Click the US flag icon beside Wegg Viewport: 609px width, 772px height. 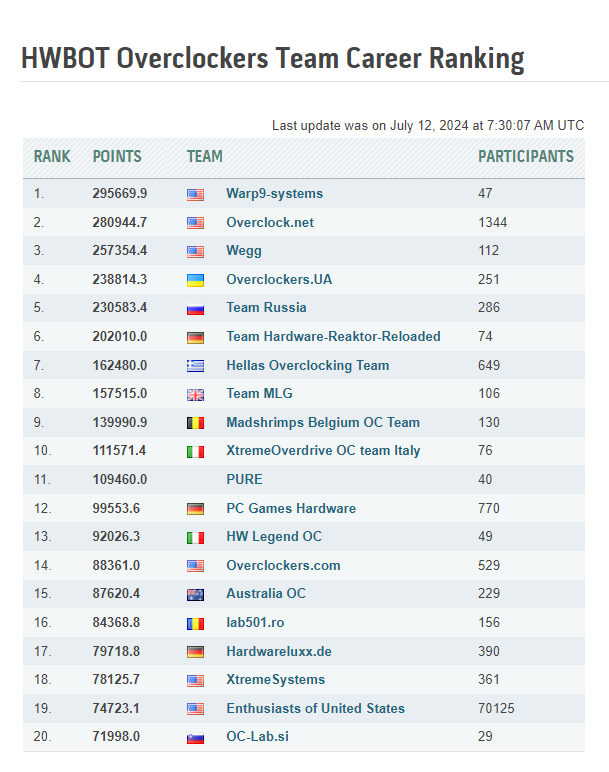tap(195, 252)
